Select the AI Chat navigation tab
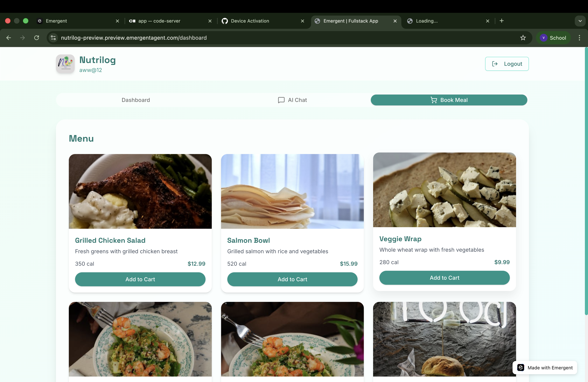 click(x=292, y=100)
